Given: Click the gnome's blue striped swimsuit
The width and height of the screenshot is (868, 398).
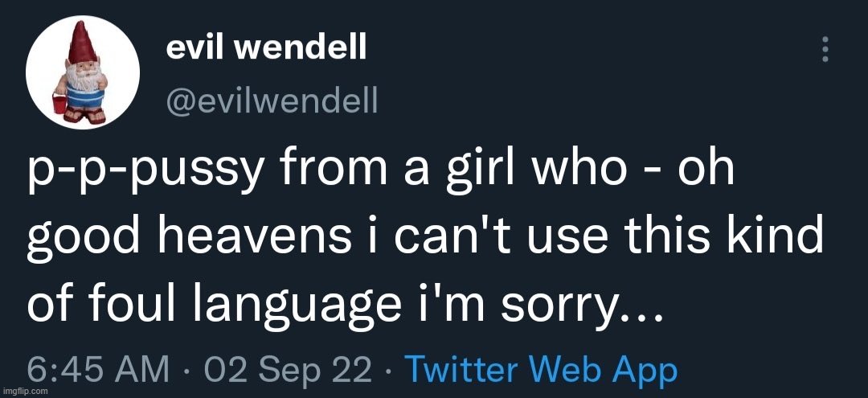Looking at the screenshot, I should [x=84, y=98].
